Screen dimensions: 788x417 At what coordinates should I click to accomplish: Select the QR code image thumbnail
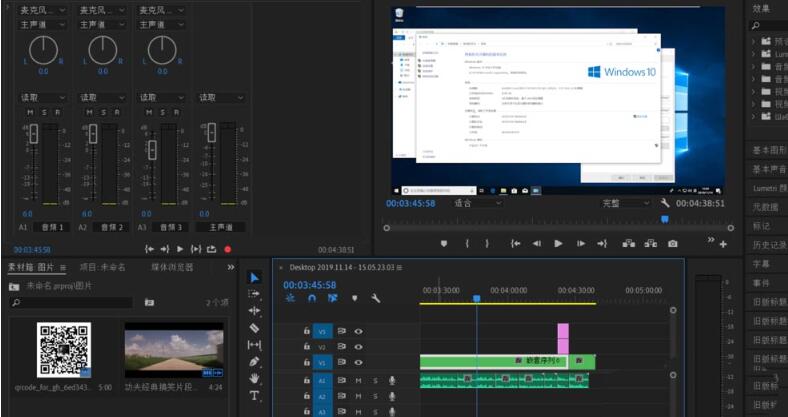[64, 350]
